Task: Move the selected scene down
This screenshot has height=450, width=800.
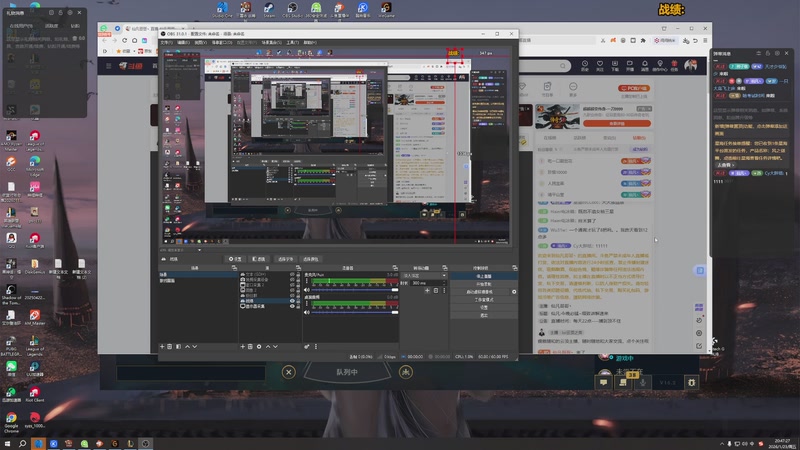Action: click(194, 346)
